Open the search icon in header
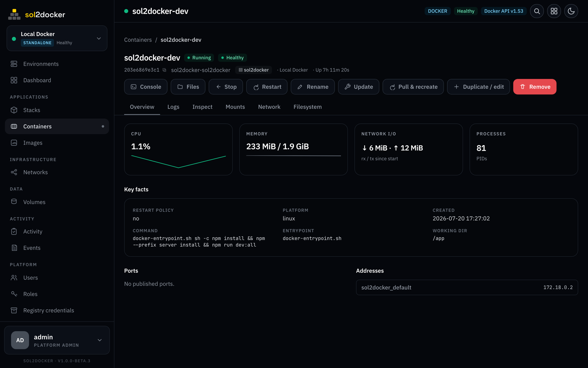 point(537,11)
